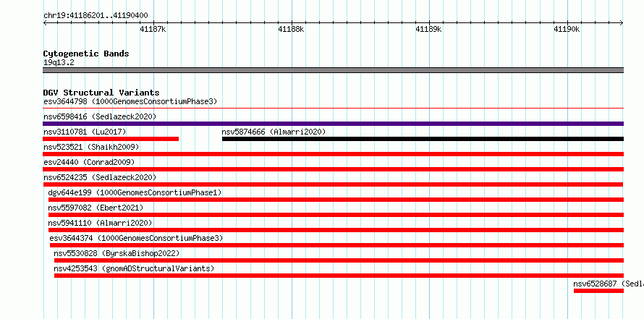Open the nsv5941110 (Almarri2020) label
The image size is (644, 319).
[100, 223]
